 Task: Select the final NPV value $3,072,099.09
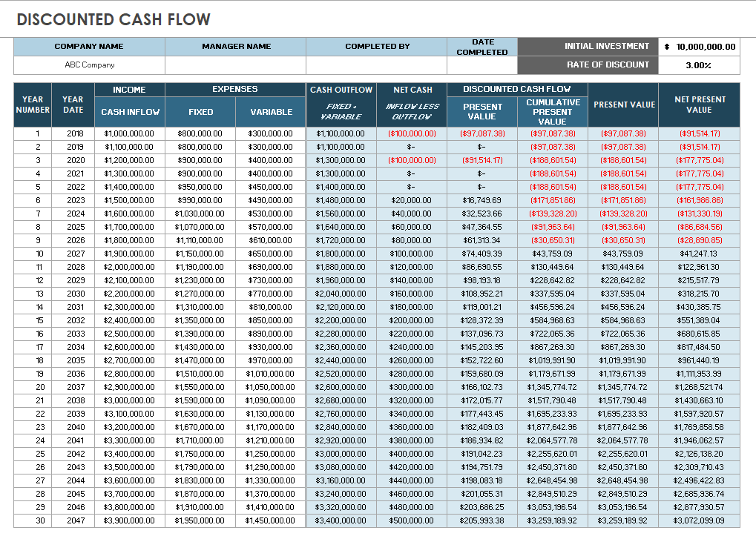(697, 521)
